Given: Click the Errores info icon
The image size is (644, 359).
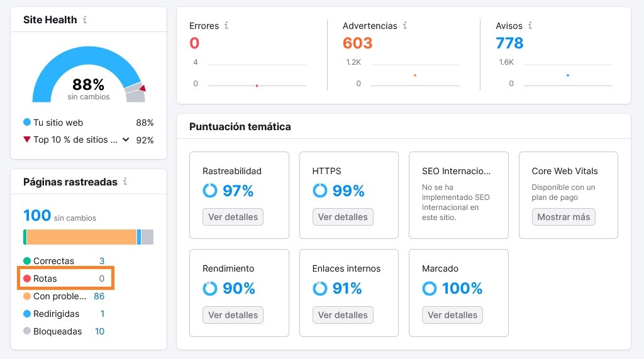Looking at the screenshot, I should (226, 26).
